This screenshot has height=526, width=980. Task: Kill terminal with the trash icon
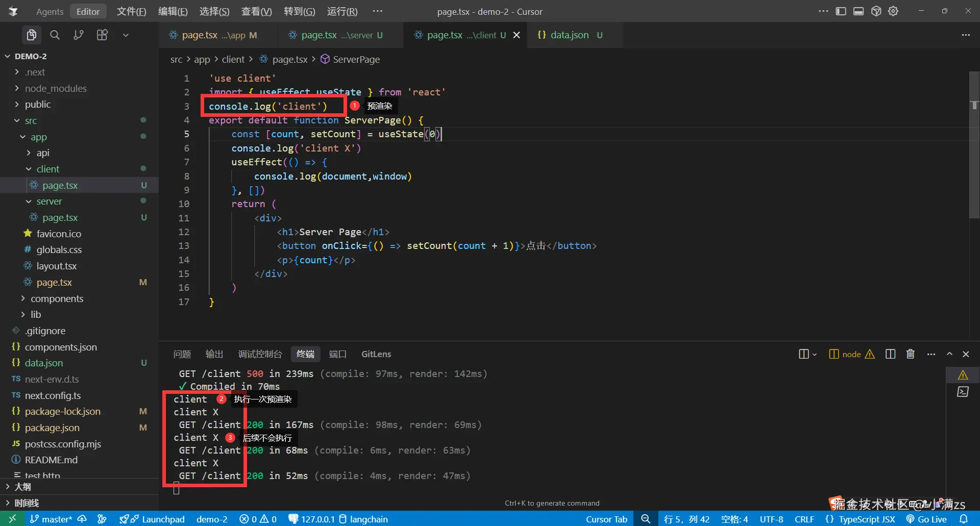(910, 354)
